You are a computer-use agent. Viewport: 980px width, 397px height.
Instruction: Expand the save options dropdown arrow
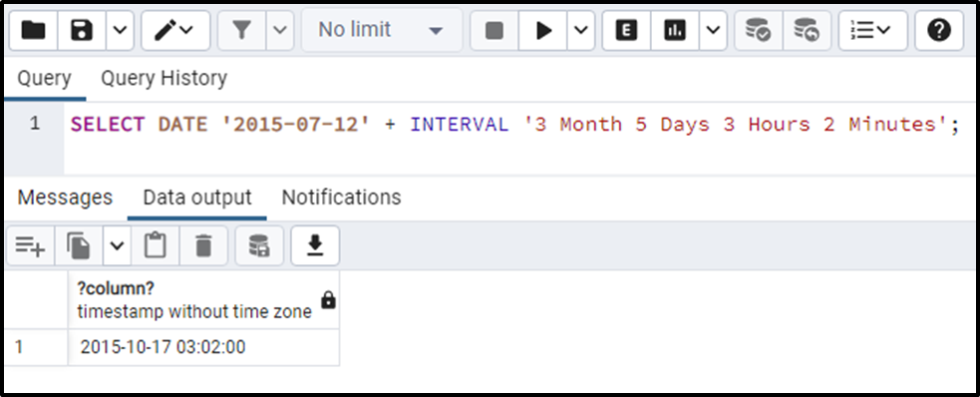(120, 30)
